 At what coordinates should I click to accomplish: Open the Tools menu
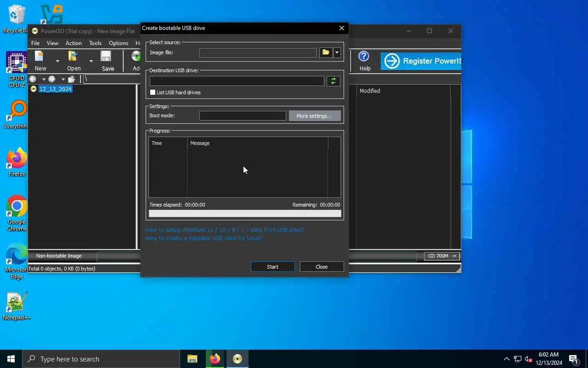(95, 43)
